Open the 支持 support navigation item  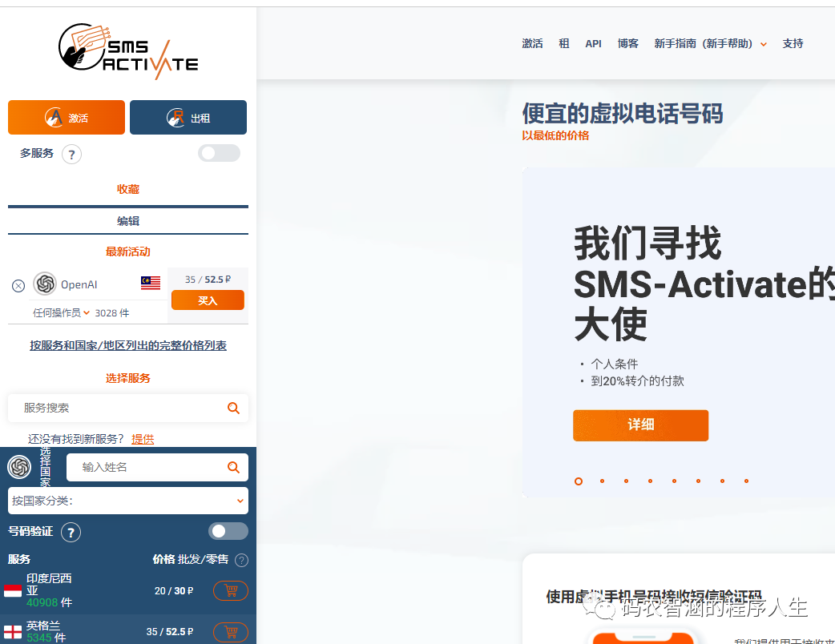[x=793, y=43]
